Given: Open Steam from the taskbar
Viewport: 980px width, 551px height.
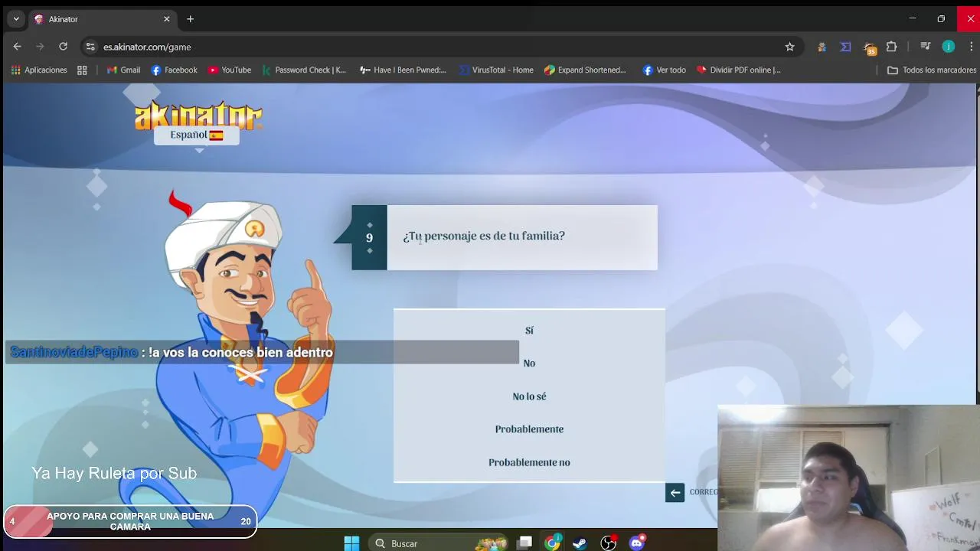Looking at the screenshot, I should pyautogui.click(x=580, y=543).
